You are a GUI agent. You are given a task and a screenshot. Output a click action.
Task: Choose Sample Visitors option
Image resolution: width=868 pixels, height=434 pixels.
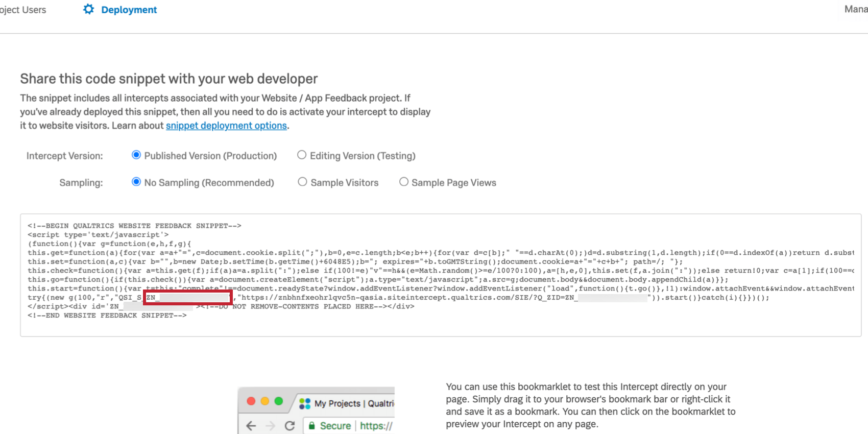(x=302, y=182)
